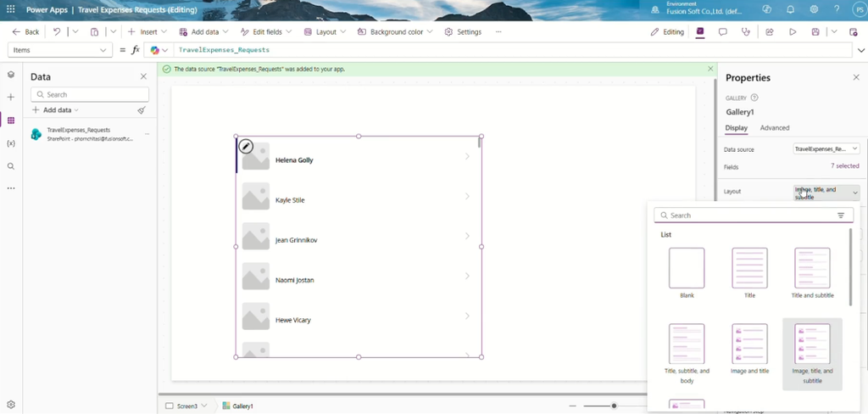Open the Background color dropdown
868x414 pixels.
[395, 32]
